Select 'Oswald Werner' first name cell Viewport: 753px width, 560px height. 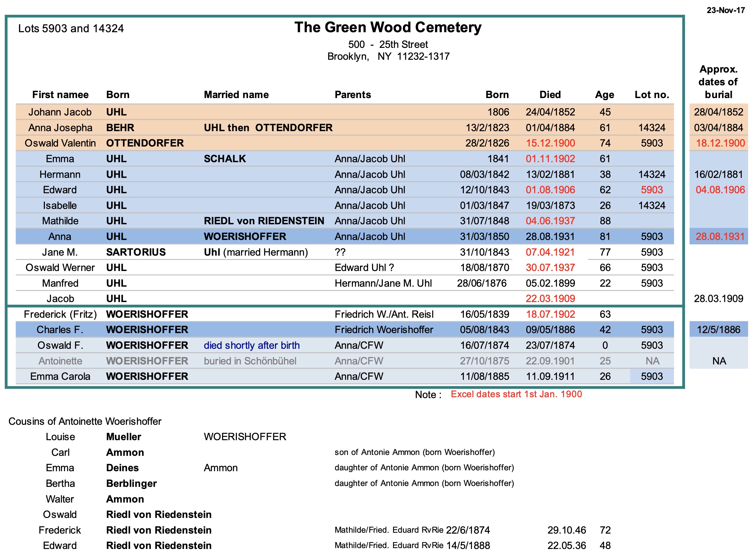(x=60, y=268)
